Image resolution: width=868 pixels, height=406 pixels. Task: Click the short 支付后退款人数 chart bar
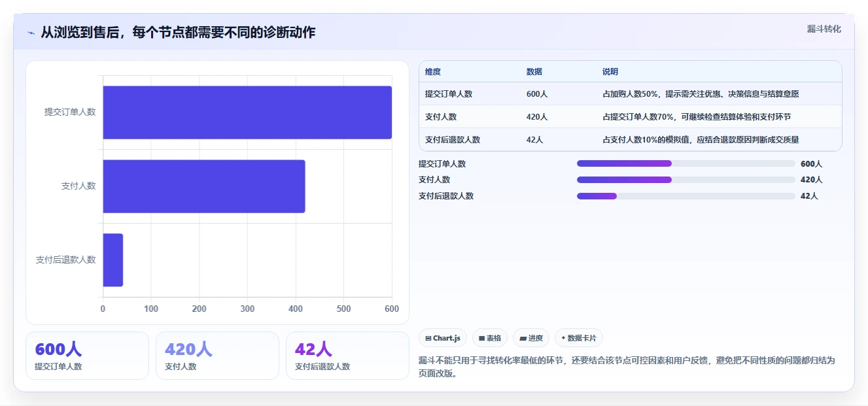[113, 260]
